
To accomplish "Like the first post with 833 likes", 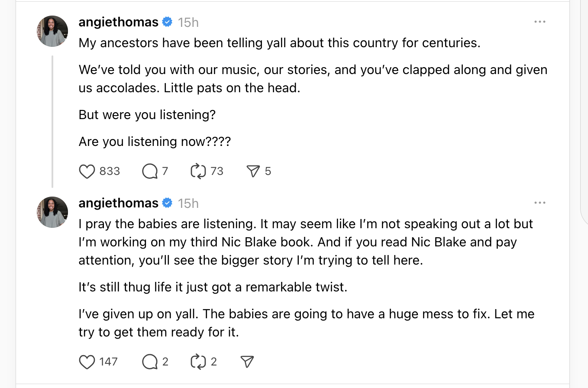I will tap(87, 171).
